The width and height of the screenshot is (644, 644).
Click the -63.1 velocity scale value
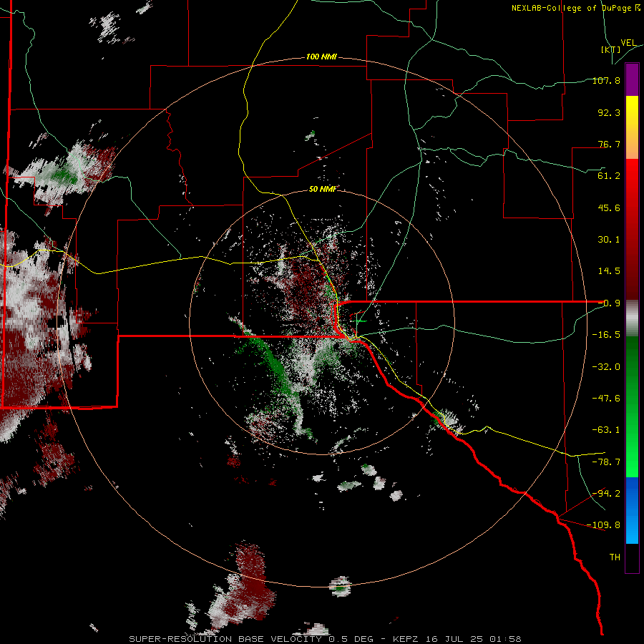coord(606,430)
